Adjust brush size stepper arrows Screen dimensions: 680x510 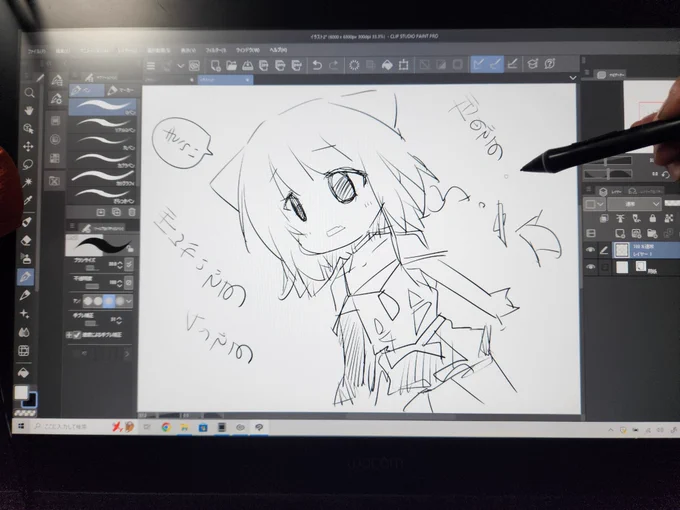(120, 264)
